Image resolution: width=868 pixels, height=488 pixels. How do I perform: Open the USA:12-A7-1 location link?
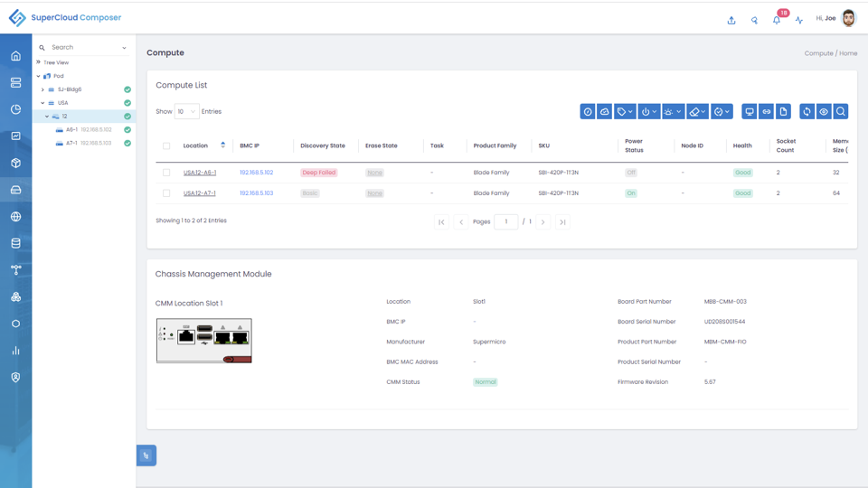[199, 193]
